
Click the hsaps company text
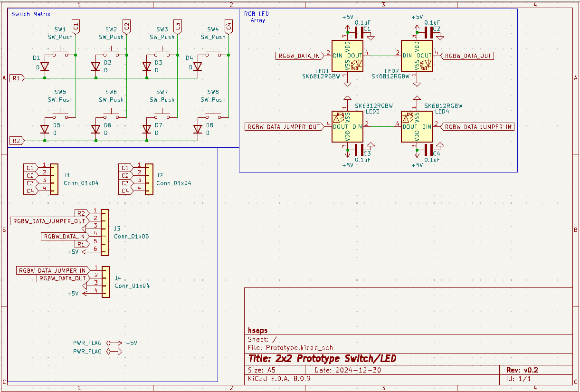coord(258,331)
